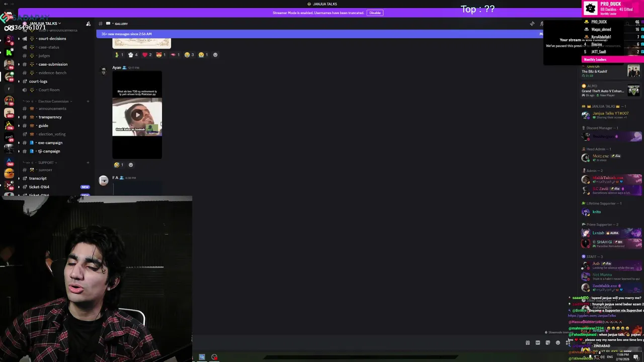Click F A's profile avatar
Screen dimensions: 644x362
click(104, 181)
